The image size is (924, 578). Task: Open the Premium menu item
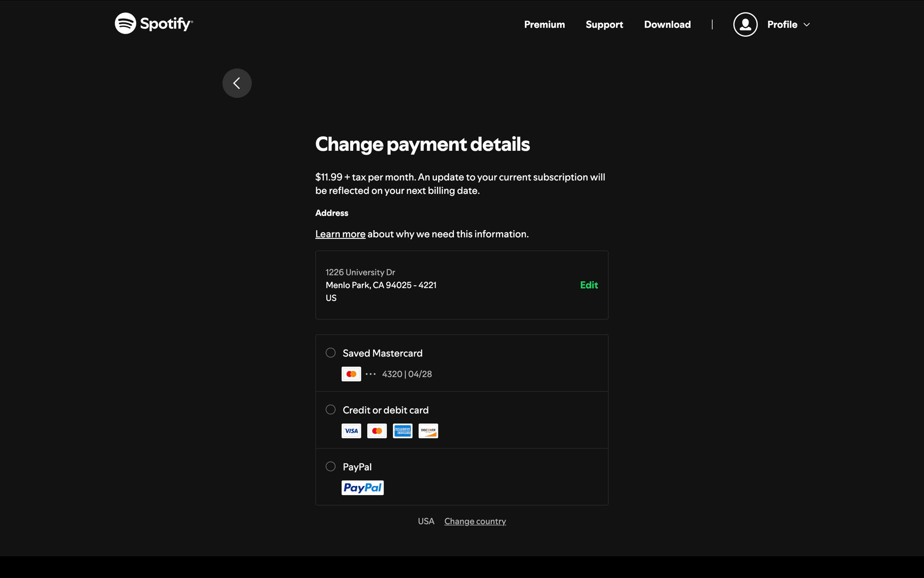tap(544, 24)
